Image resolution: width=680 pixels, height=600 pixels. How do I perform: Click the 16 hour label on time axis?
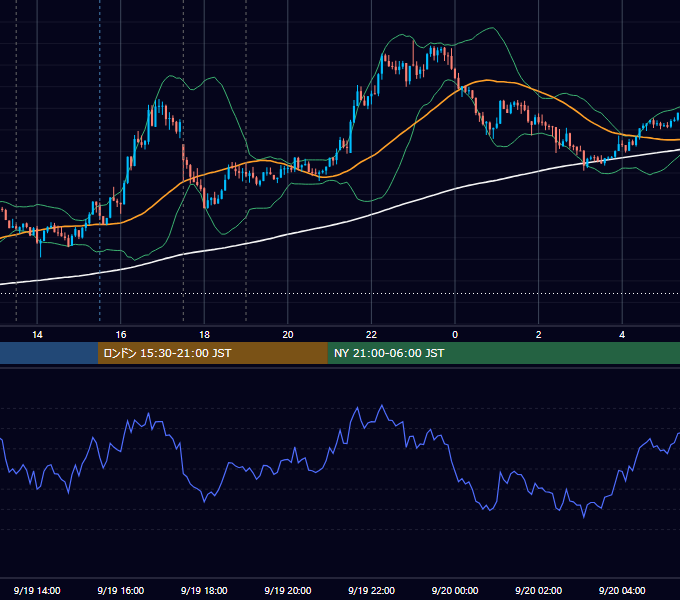pyautogui.click(x=121, y=335)
